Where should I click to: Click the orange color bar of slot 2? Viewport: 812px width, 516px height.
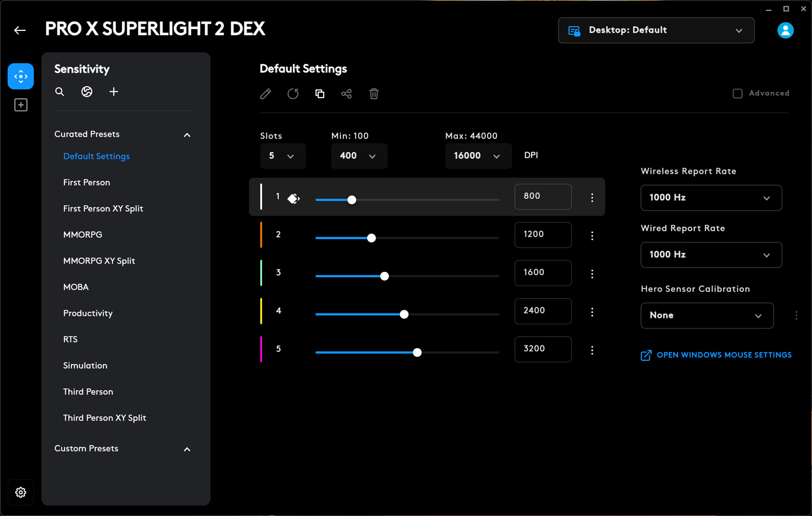pos(261,234)
